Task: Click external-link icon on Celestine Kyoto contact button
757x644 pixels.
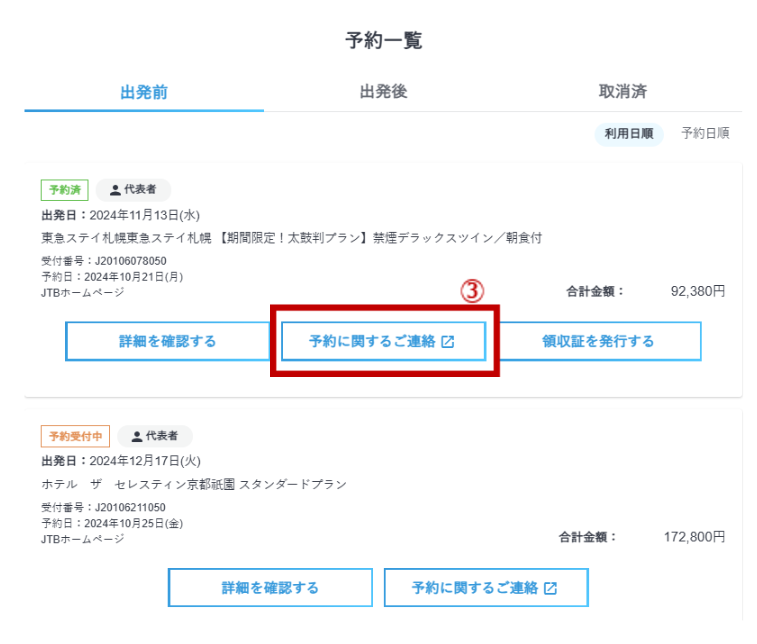Action: tap(550, 588)
